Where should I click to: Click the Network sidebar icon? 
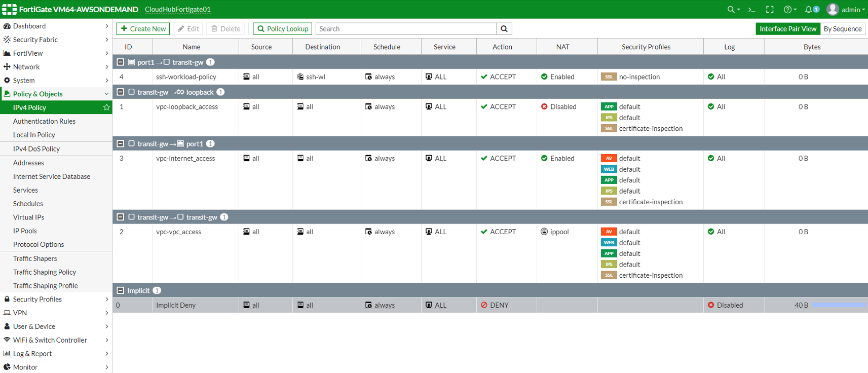click(7, 67)
